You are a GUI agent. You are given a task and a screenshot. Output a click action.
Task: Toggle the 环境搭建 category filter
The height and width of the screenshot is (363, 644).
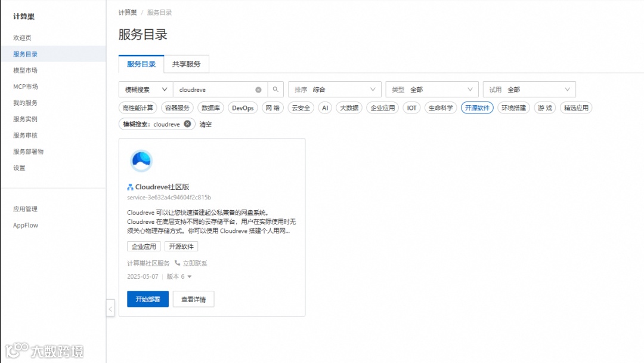(514, 107)
